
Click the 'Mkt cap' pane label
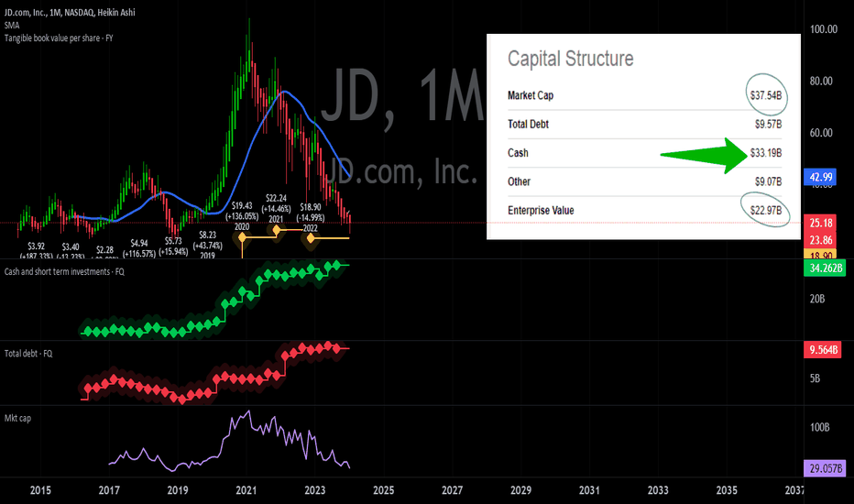pos(18,419)
